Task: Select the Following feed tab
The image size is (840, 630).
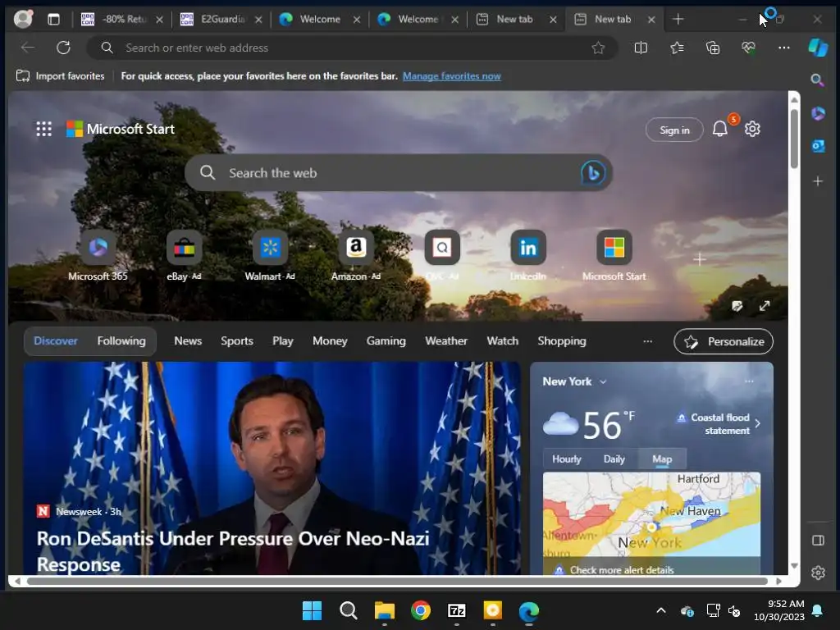Action: click(121, 340)
